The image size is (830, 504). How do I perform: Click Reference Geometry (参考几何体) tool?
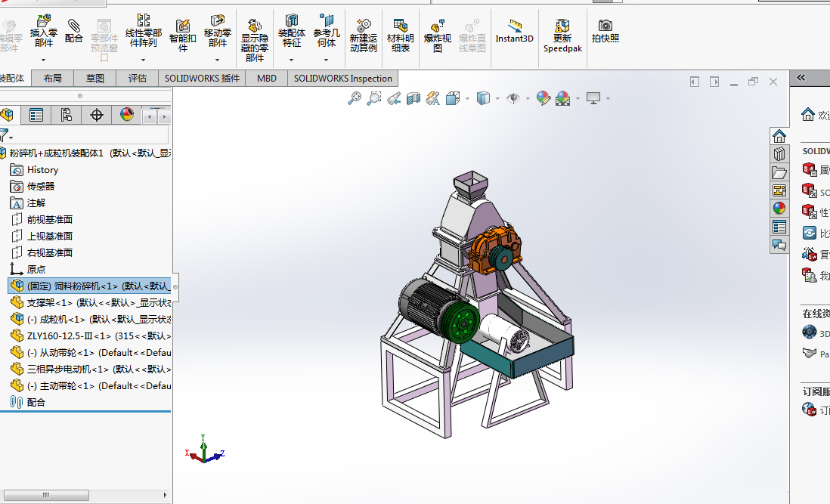click(x=327, y=31)
